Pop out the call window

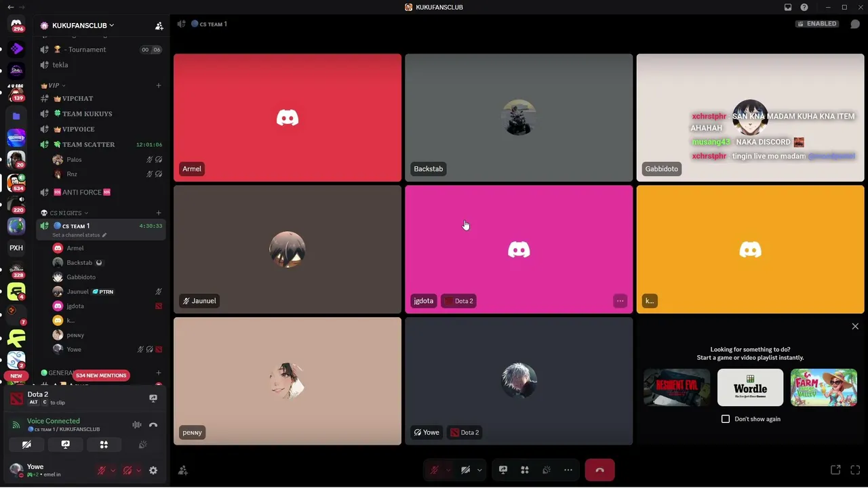click(835, 470)
